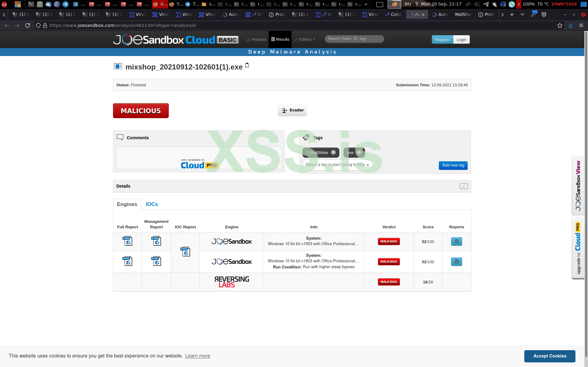Open the Firefox downloads panel
588x367 pixels.
click(x=571, y=25)
